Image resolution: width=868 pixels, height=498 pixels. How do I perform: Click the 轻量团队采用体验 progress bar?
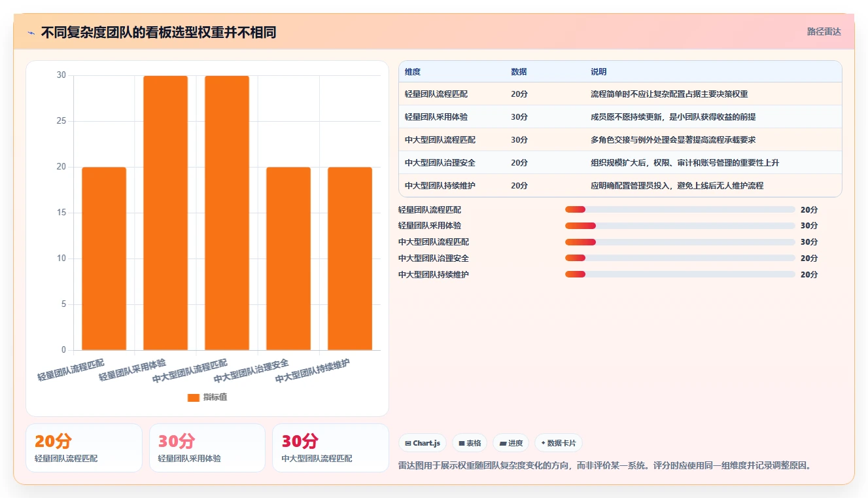(x=680, y=226)
